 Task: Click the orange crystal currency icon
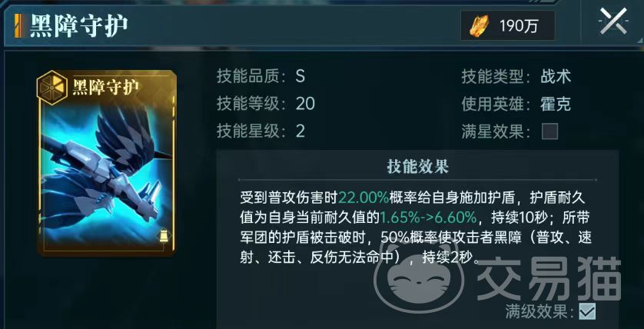click(x=480, y=25)
